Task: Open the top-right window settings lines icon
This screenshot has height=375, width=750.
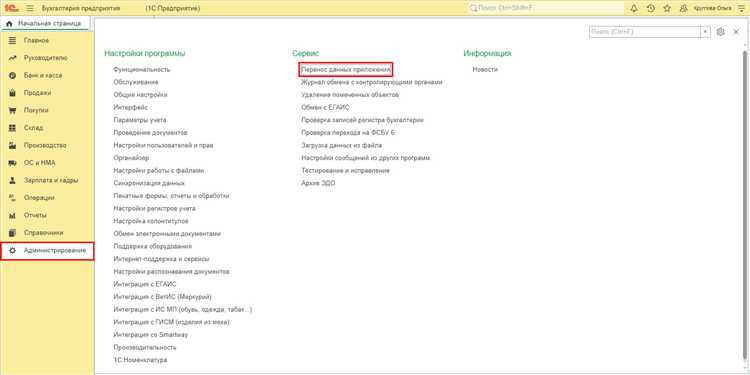Action: [x=742, y=9]
